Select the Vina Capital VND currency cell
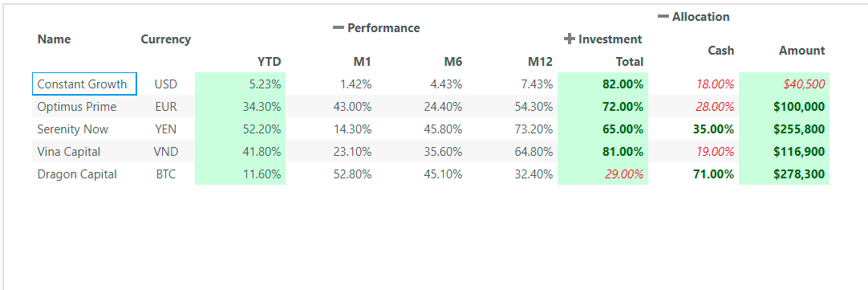The height and width of the screenshot is (290, 868). [x=166, y=151]
